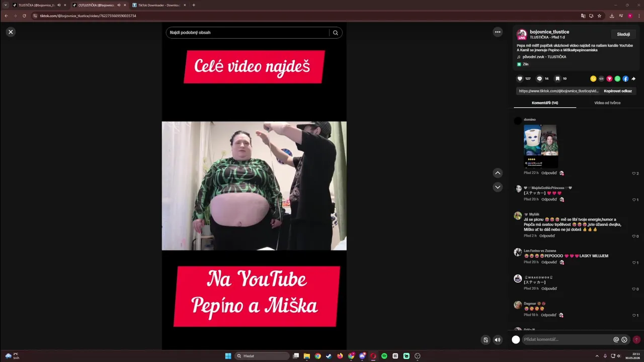Image resolution: width=644 pixels, height=362 pixels.
Task: Open the browser three-dot menu
Action: point(639,16)
